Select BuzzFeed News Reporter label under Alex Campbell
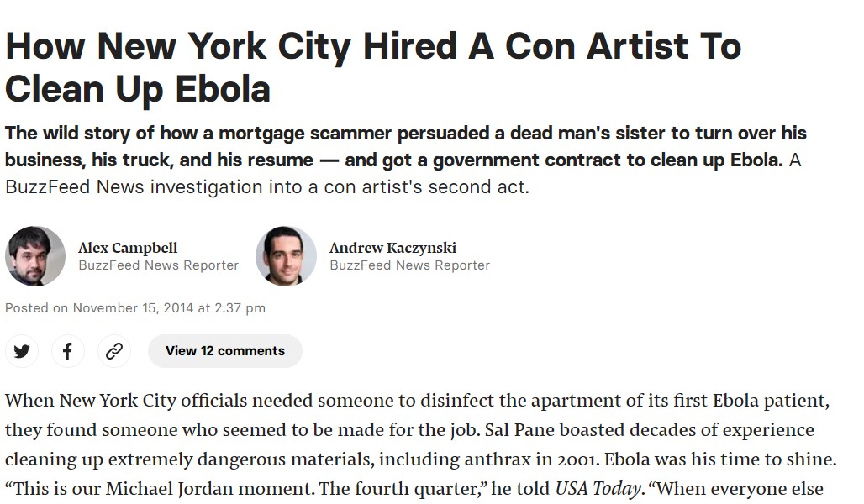 (x=159, y=265)
